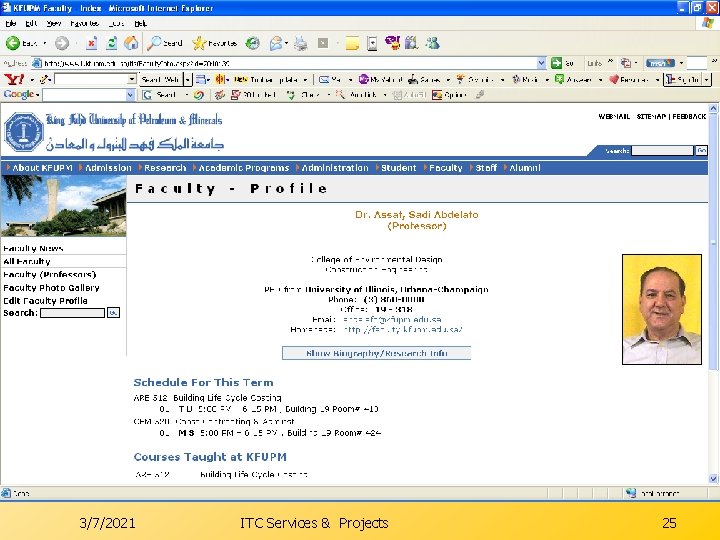This screenshot has height=540, width=720.
Task: Click the Stop loading icon
Action: pos(92,43)
